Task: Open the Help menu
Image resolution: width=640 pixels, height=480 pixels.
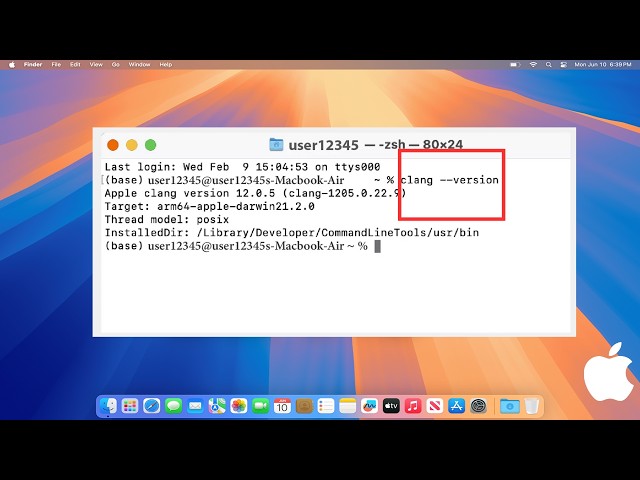Action: 165,64
